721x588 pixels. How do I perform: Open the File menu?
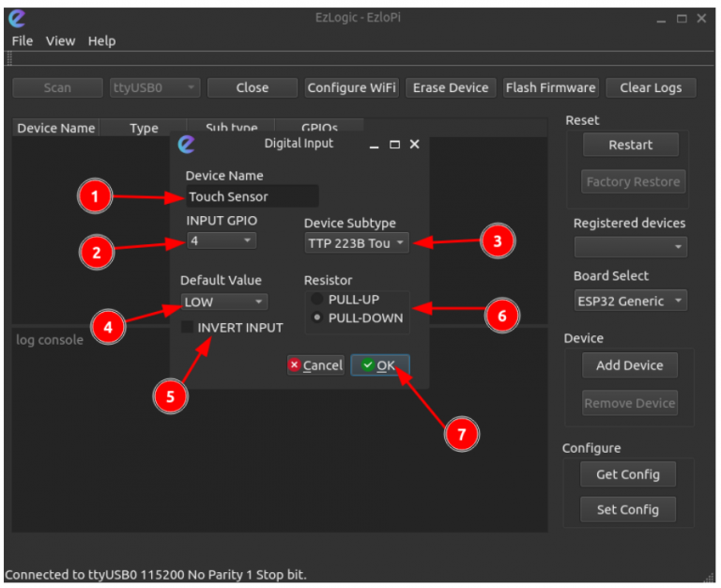click(23, 41)
